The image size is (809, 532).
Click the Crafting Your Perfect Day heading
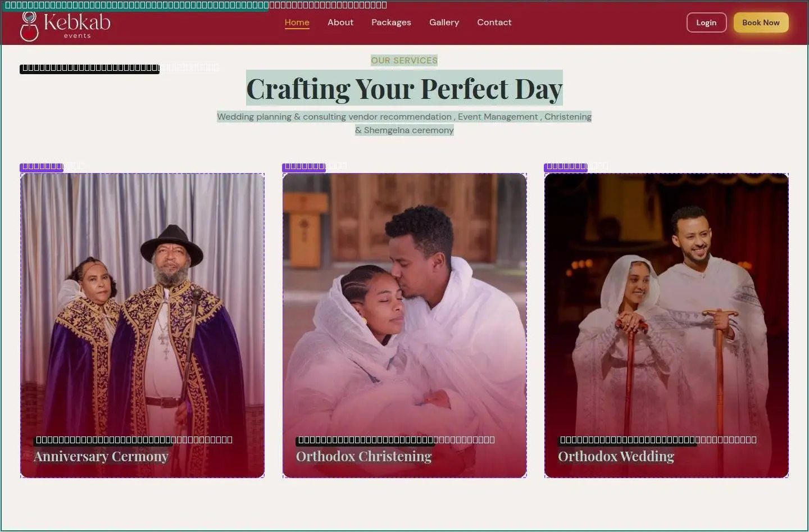click(404, 88)
